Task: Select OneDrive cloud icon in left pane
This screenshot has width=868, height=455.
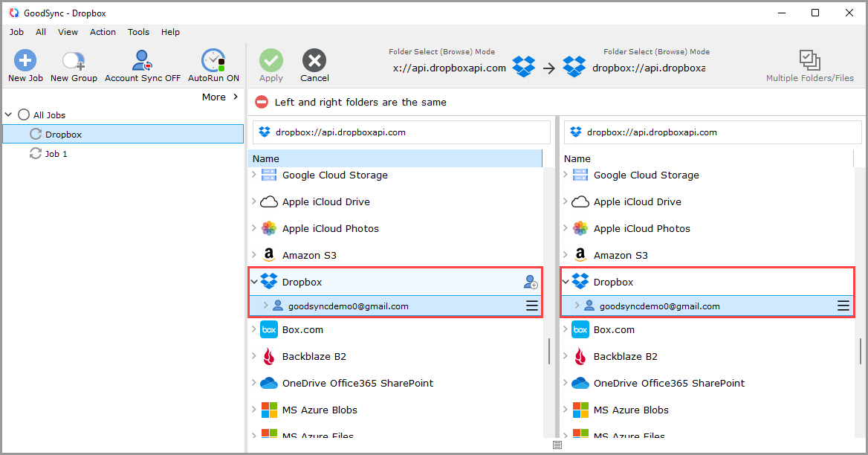Action: tap(269, 383)
